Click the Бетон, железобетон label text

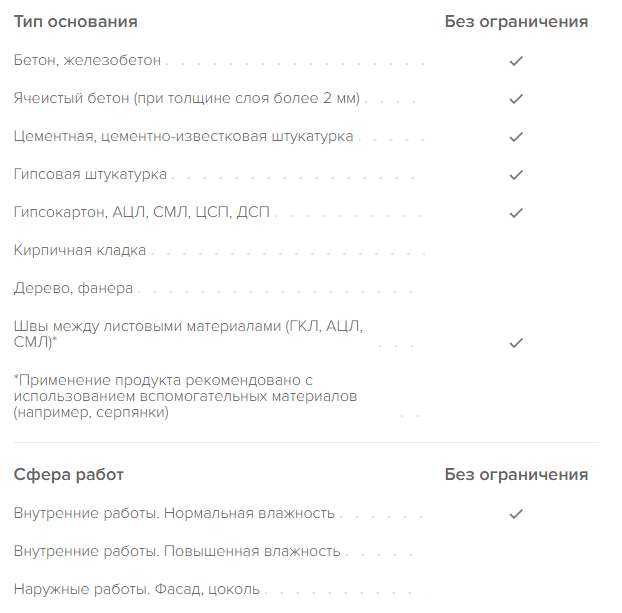(87, 61)
